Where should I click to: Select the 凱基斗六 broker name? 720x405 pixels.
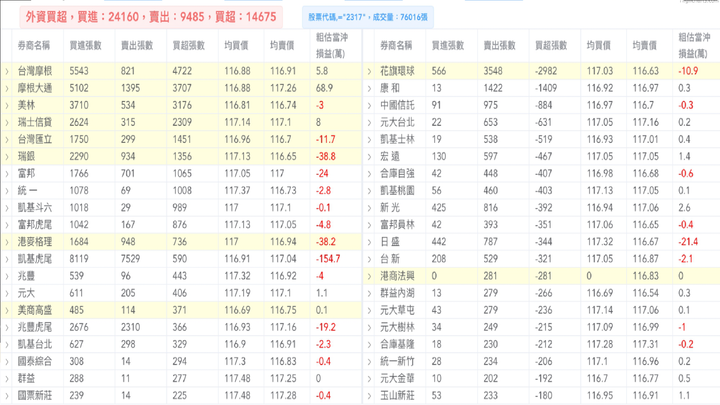pos(35,208)
